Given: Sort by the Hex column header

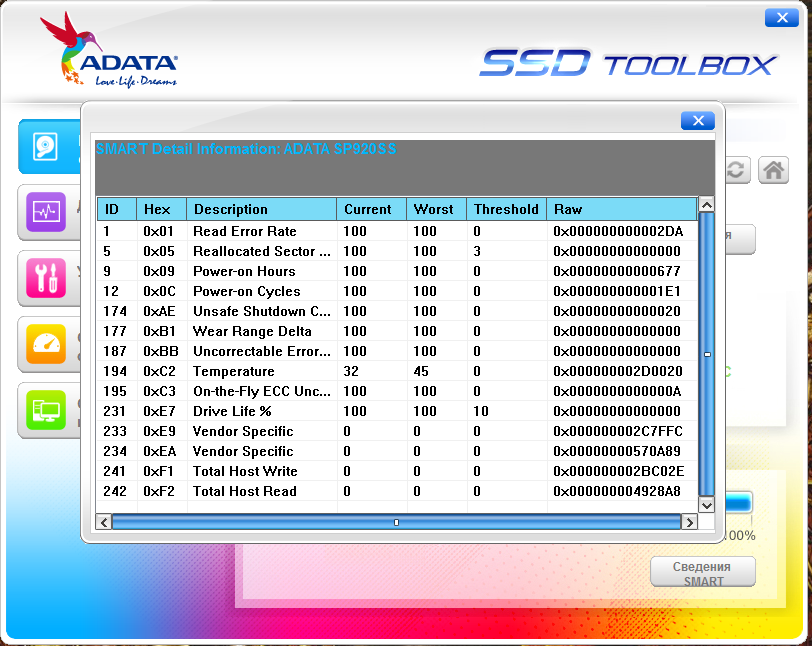Looking at the screenshot, I should (162, 209).
